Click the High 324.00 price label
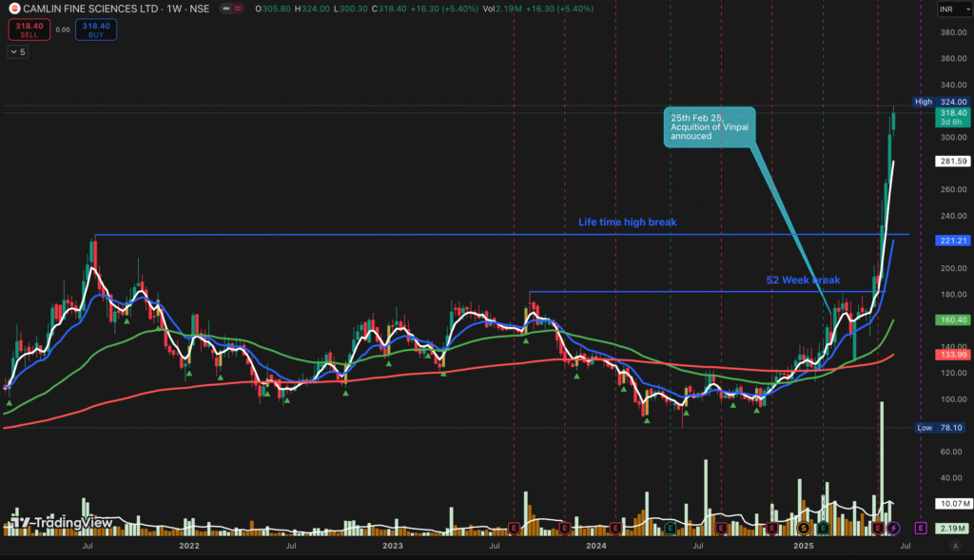The height and width of the screenshot is (560, 974). pyautogui.click(x=941, y=102)
